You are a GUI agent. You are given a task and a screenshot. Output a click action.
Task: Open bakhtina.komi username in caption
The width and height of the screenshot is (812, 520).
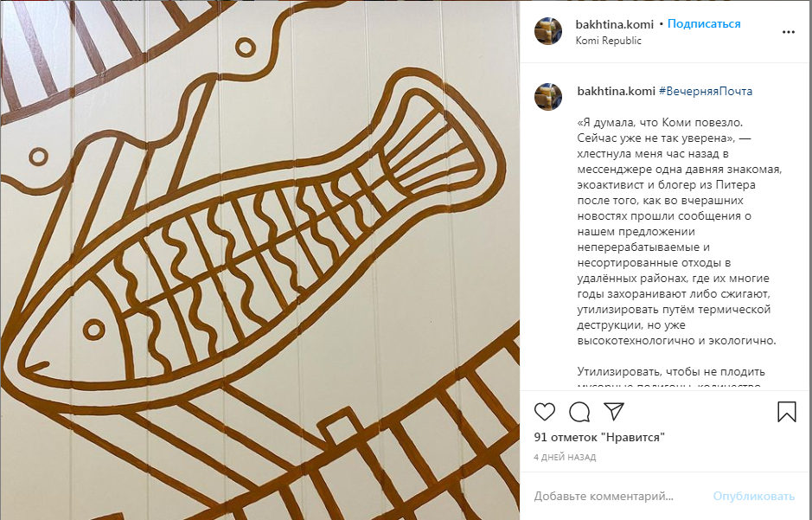[x=617, y=91]
